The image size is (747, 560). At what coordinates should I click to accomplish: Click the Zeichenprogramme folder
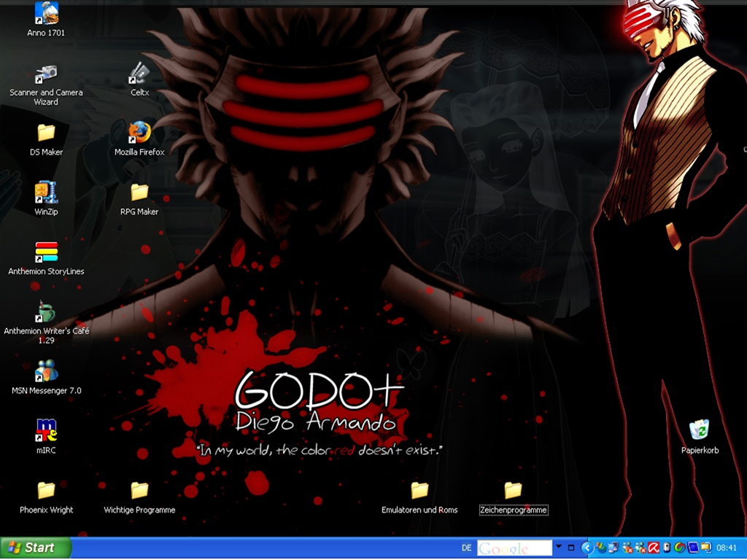point(514,497)
